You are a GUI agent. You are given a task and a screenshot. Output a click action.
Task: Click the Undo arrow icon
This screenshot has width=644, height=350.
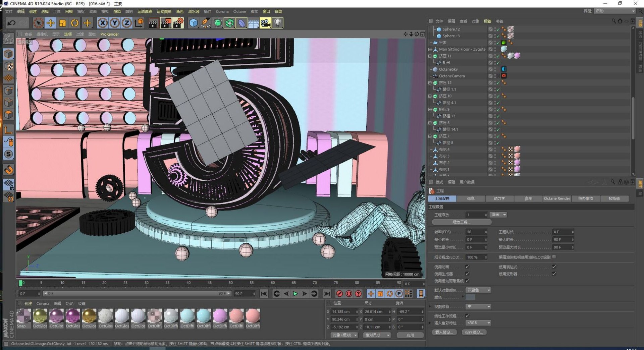[11, 23]
